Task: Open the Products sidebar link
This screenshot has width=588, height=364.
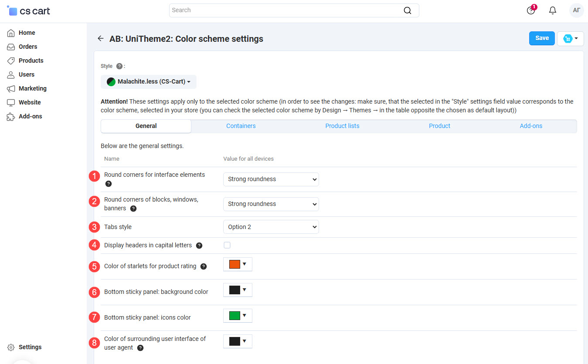Action: tap(31, 61)
